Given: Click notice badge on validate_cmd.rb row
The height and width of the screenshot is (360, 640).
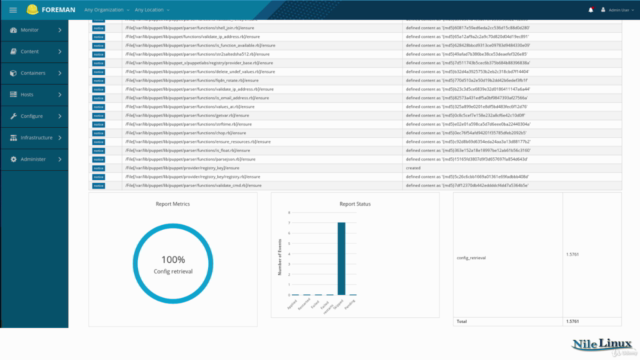Looking at the screenshot, I should click(98, 186).
